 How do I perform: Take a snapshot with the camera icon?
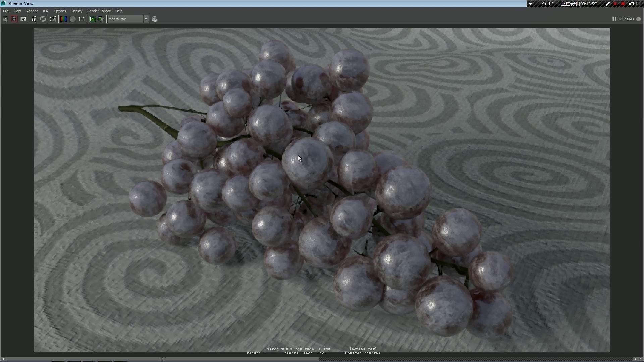[x=23, y=19]
